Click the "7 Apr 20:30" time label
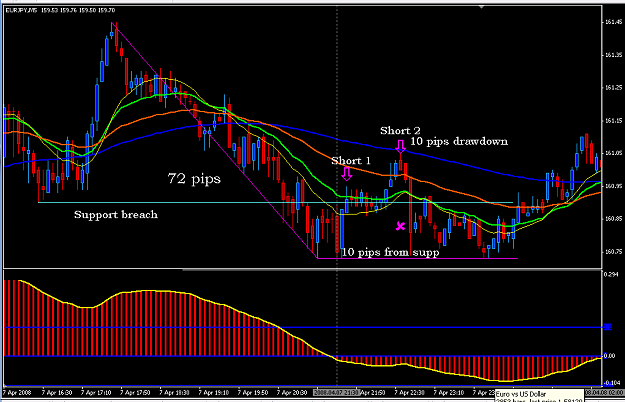 click(x=293, y=392)
